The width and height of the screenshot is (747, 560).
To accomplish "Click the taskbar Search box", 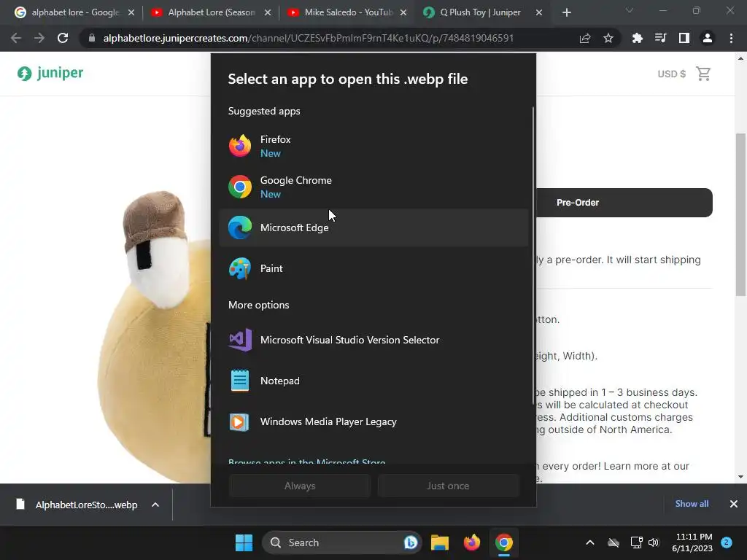I will [342, 542].
